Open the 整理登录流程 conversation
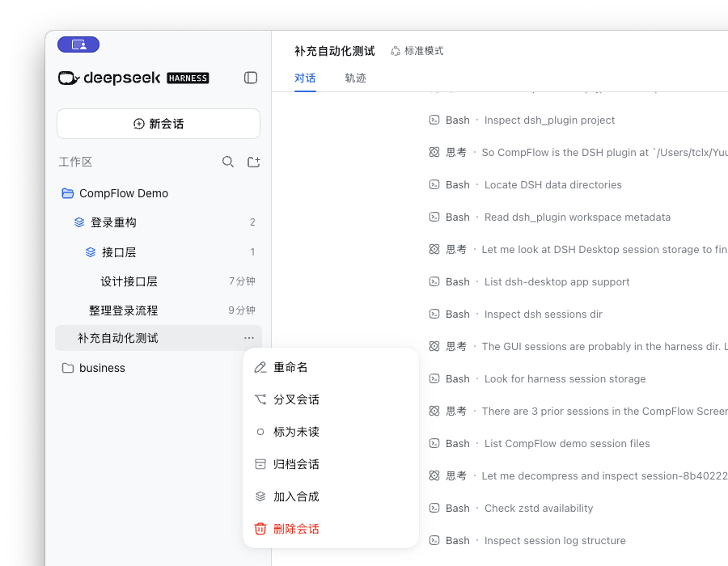The width and height of the screenshot is (728, 566). point(159,310)
